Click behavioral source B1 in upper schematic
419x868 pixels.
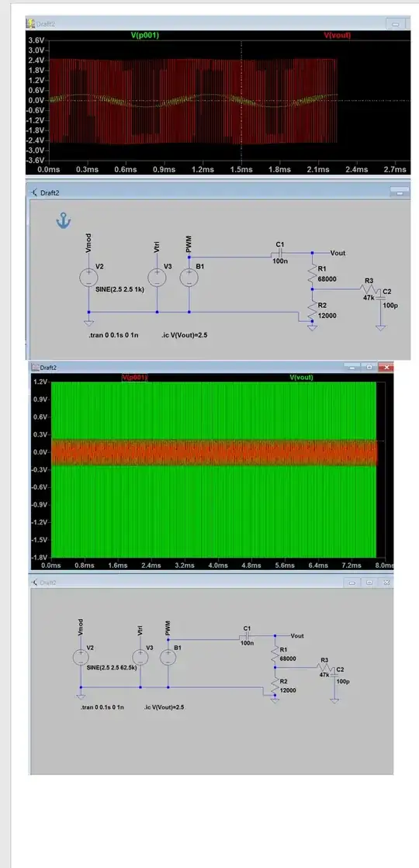pos(189,278)
